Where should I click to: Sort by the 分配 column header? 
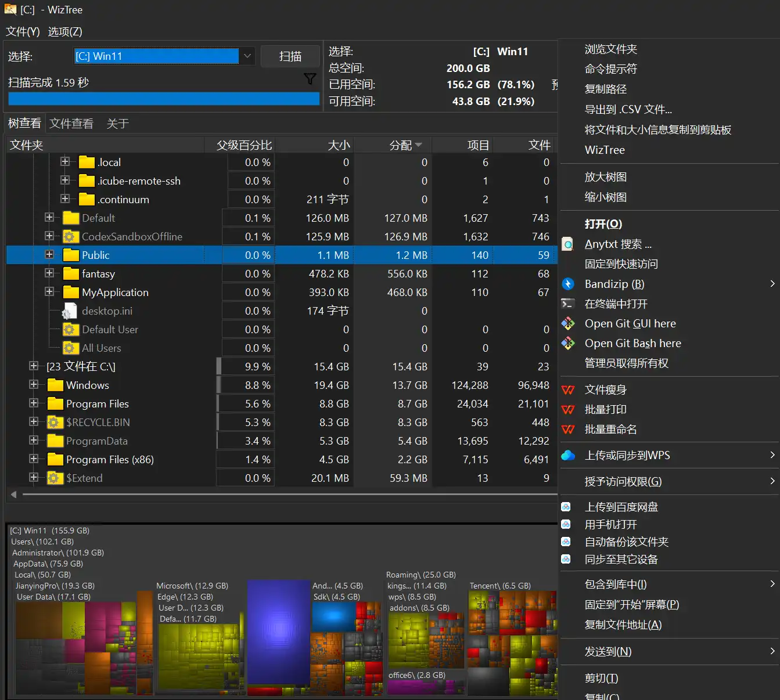(x=393, y=145)
